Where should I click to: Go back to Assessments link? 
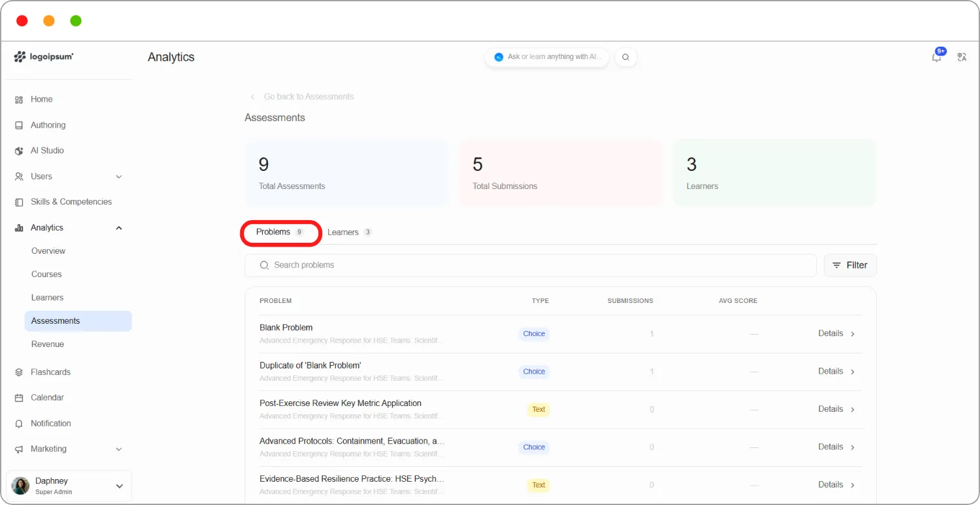pyautogui.click(x=302, y=96)
